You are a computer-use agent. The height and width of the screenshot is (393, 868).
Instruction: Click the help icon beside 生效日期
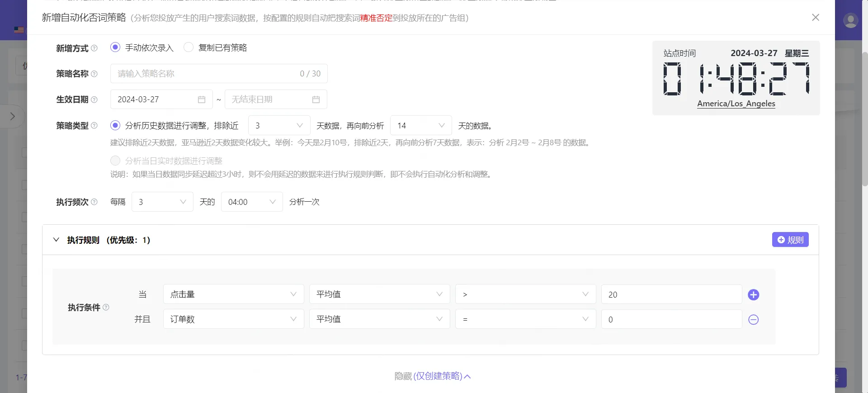94,99
